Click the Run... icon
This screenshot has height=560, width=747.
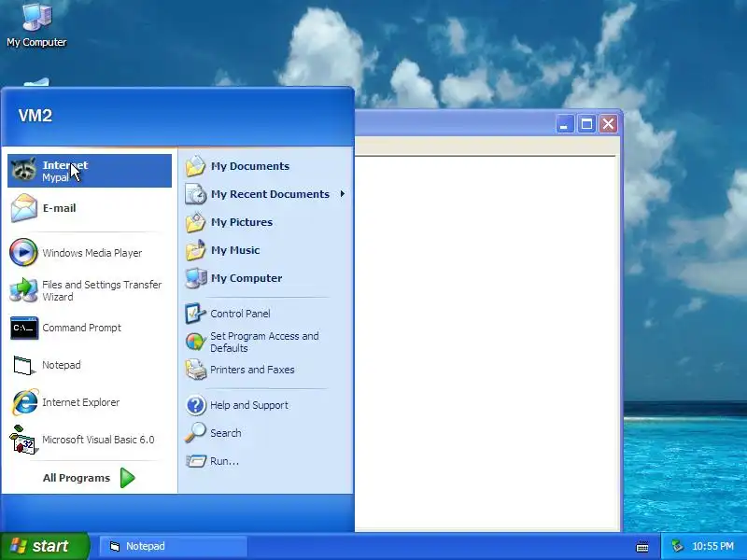[195, 461]
